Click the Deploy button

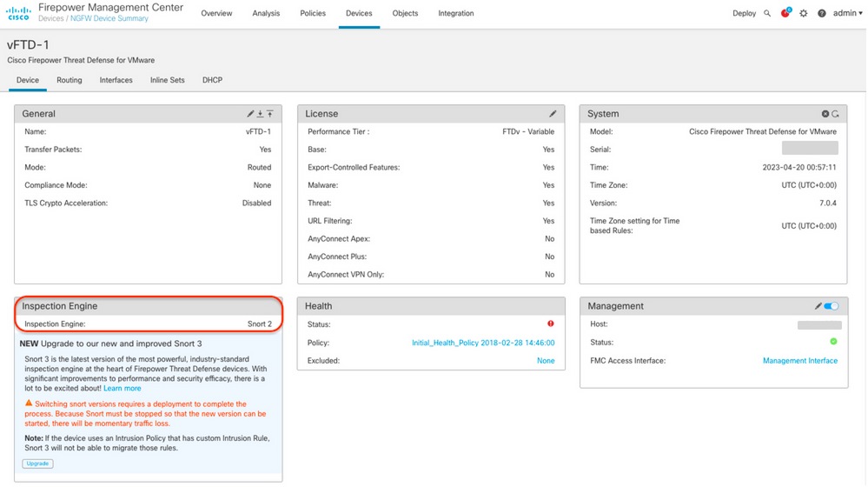click(x=745, y=14)
